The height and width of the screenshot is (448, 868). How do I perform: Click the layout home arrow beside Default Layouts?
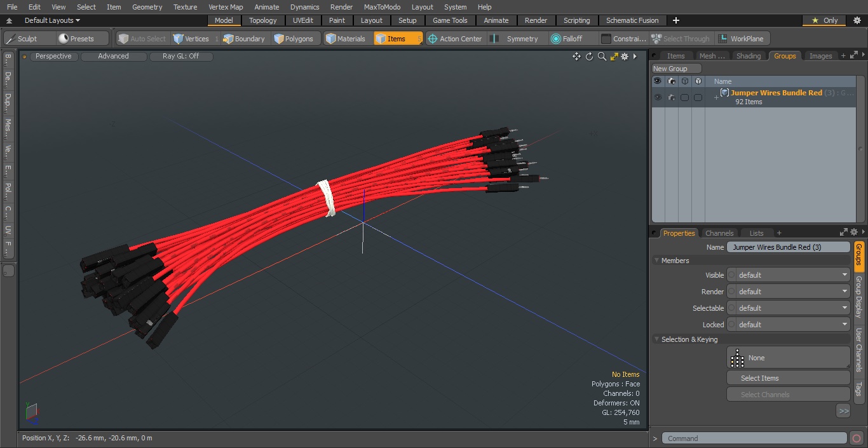pos(9,20)
